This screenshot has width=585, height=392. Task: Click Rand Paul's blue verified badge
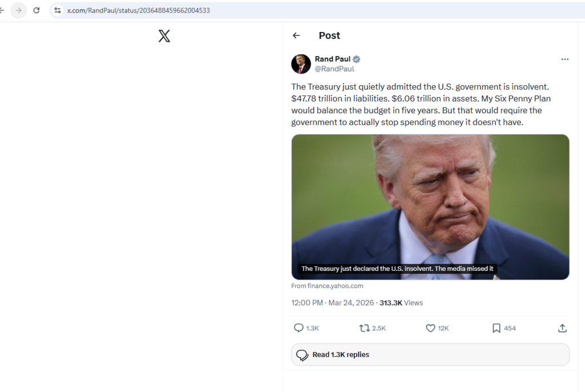pos(356,59)
